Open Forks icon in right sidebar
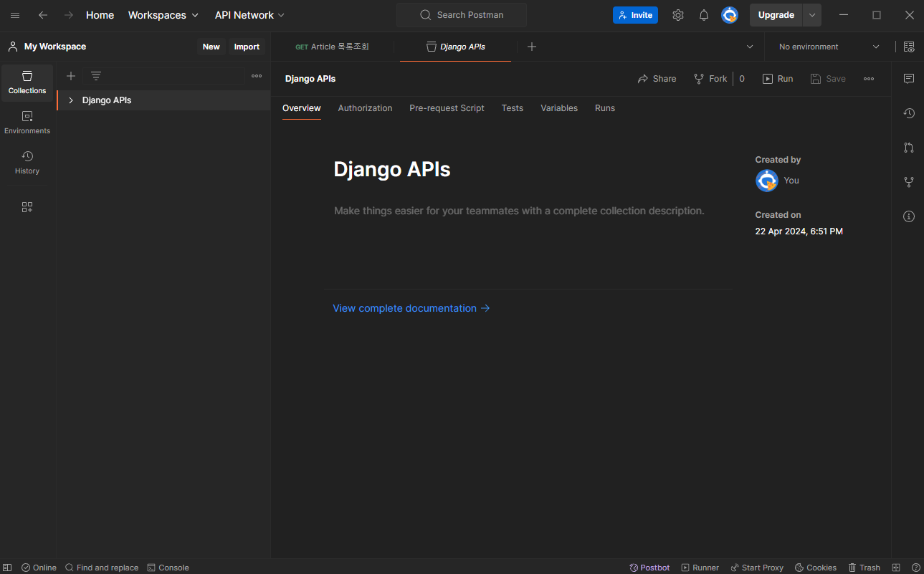 909,182
